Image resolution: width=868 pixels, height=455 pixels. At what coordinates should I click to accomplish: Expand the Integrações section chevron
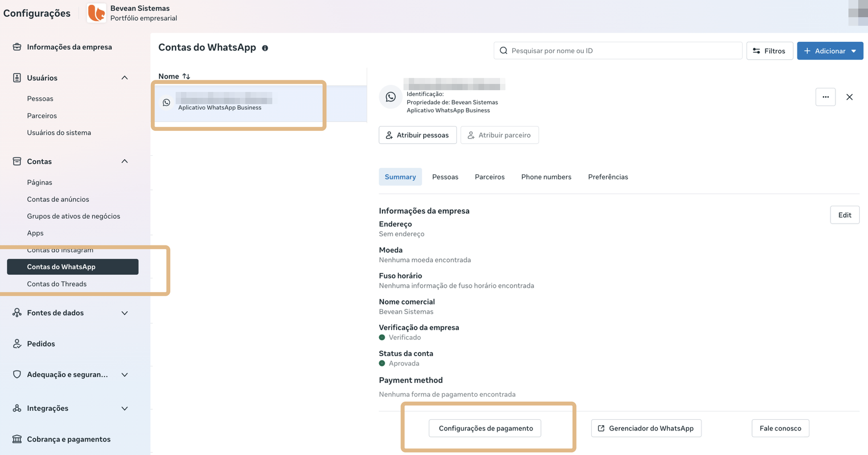[x=125, y=408]
